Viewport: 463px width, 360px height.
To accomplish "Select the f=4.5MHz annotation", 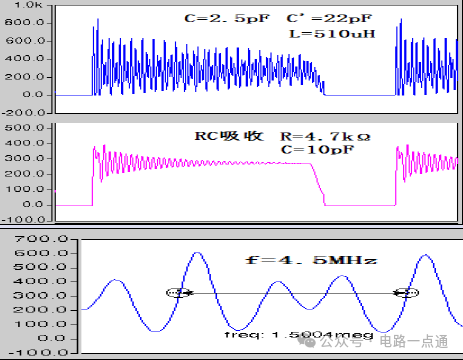I will tap(311, 260).
